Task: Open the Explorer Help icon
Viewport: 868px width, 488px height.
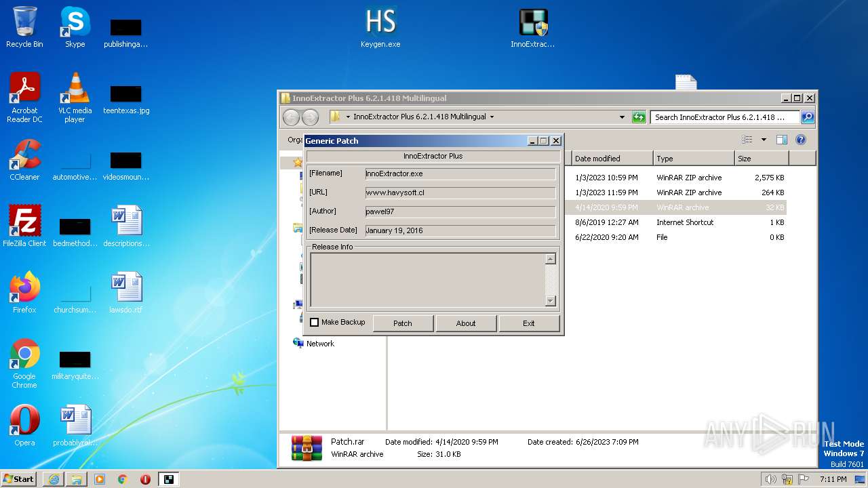Action: pos(801,140)
